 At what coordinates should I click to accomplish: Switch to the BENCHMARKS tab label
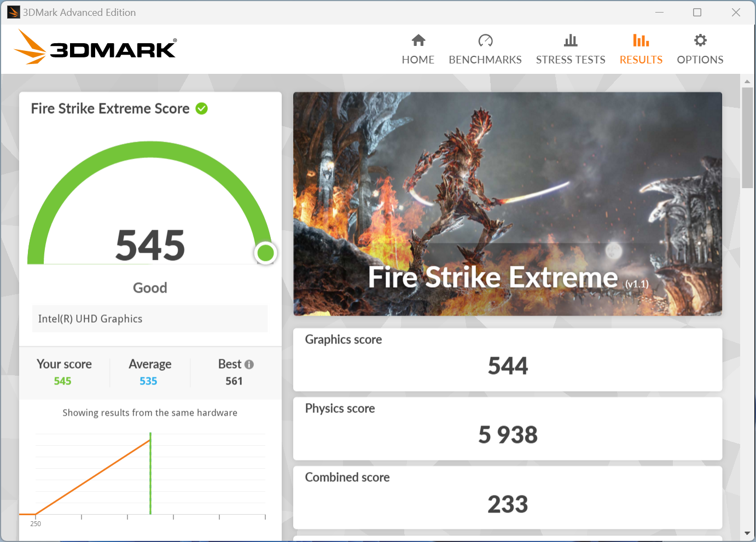(485, 60)
